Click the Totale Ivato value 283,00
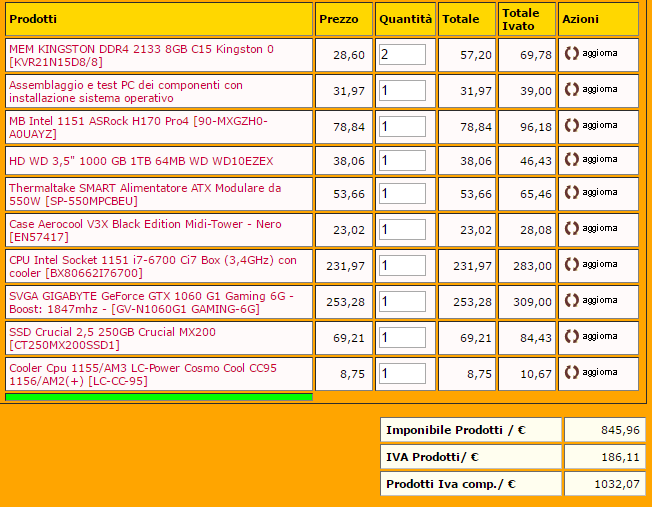Image resolution: width=652 pixels, height=507 pixels. [532, 266]
